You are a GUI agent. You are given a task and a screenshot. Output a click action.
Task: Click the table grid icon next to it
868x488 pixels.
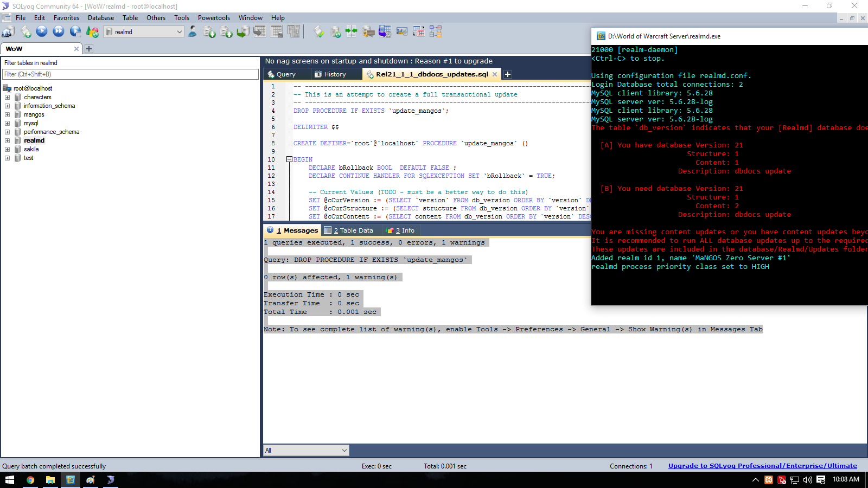point(277,31)
